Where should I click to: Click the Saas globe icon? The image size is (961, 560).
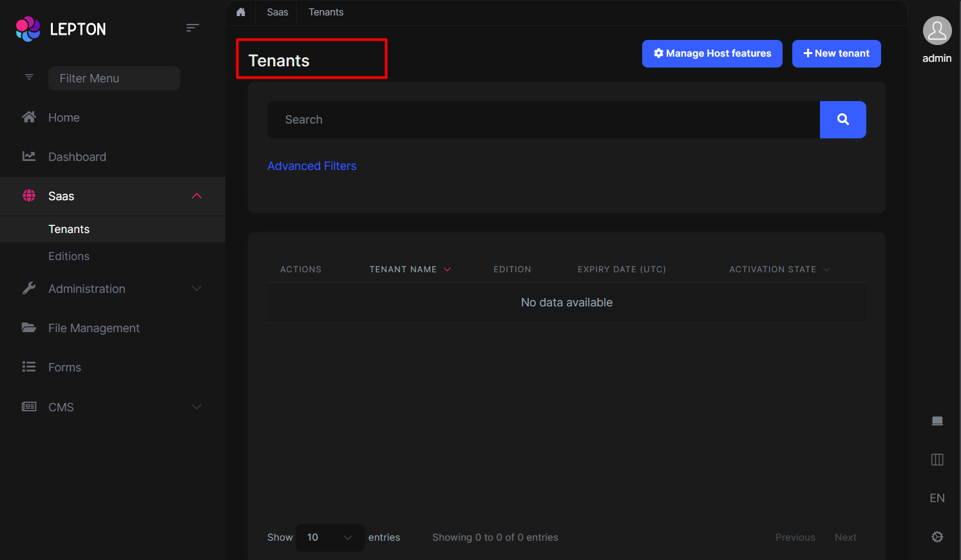pos(29,196)
